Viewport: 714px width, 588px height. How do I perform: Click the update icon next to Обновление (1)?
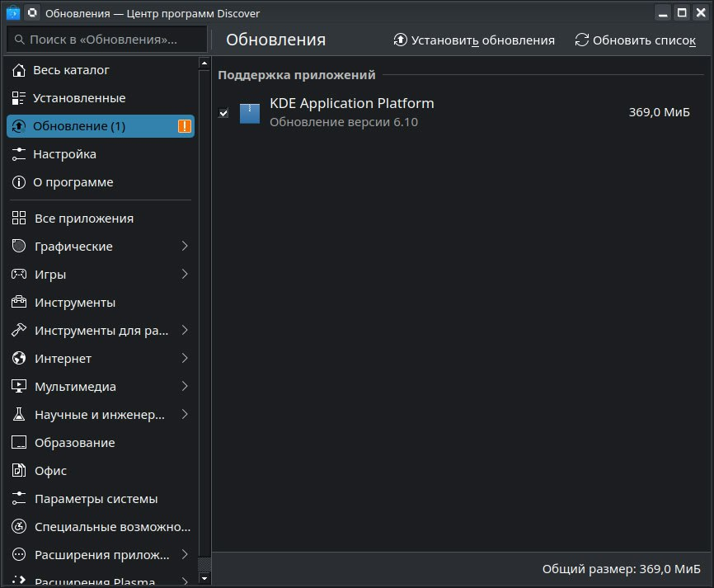[19, 126]
